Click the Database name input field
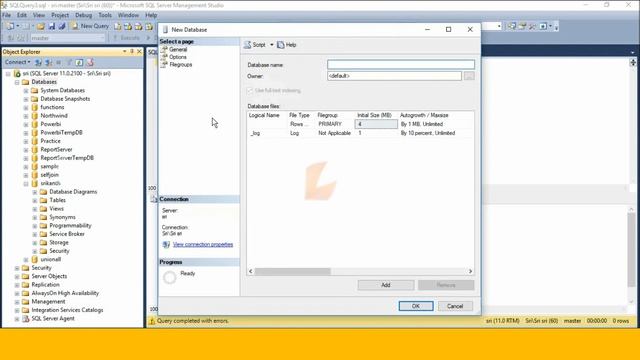Image resolution: width=640 pixels, height=360 pixels. 401,64
